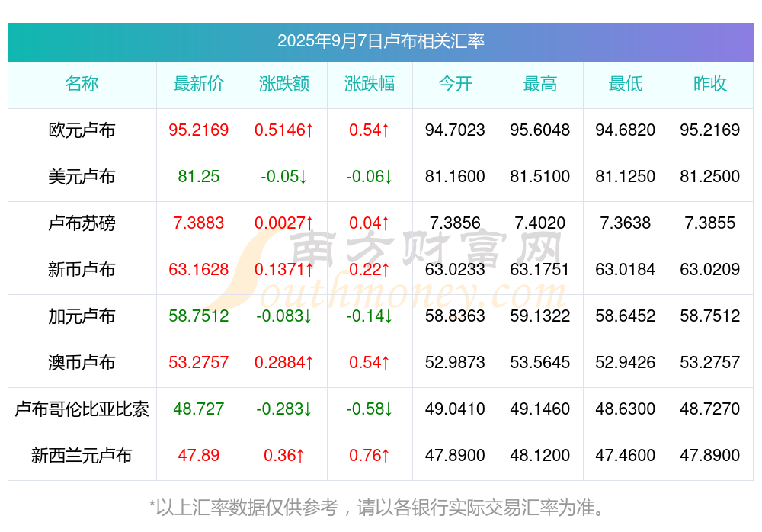Select the 名称 column header
The height and width of the screenshot is (532, 762).
point(82,84)
